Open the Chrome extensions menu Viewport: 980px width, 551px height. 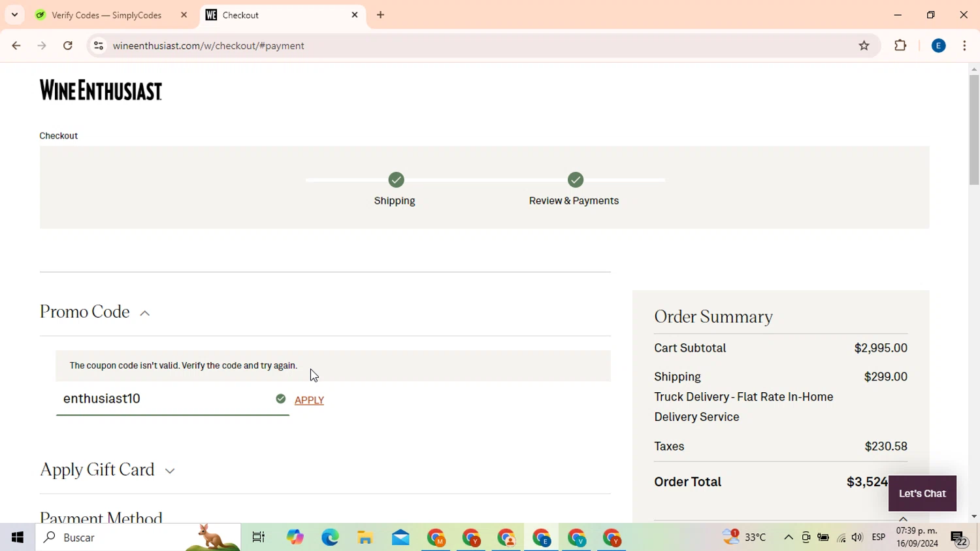tap(900, 46)
